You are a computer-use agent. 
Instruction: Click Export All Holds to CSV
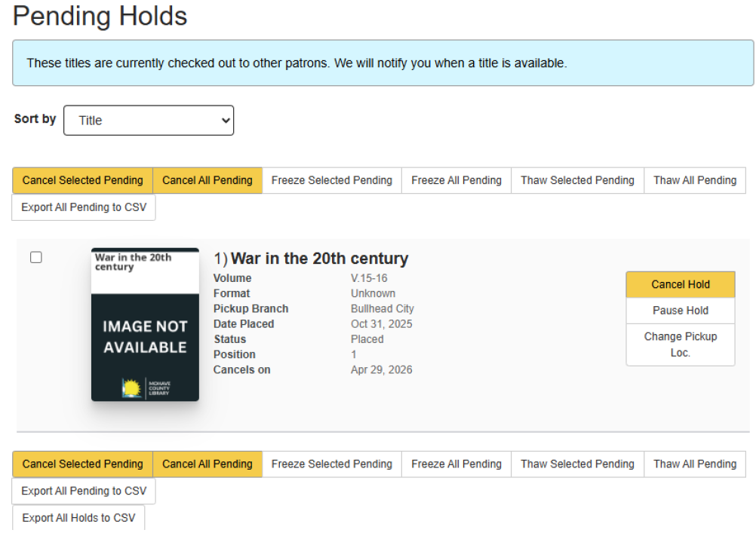[x=78, y=518]
